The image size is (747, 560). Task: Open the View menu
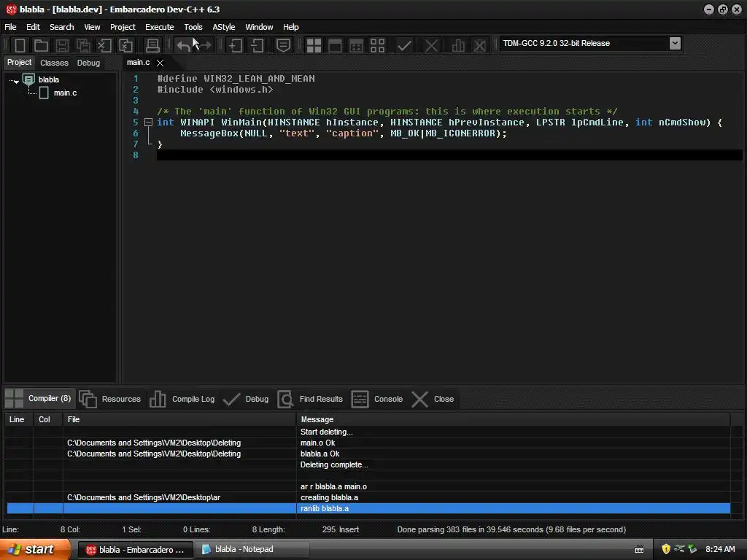pyautogui.click(x=92, y=27)
